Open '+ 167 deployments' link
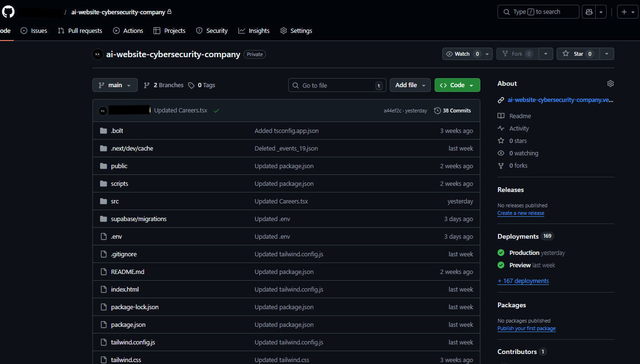This screenshot has width=640, height=364. (523, 281)
